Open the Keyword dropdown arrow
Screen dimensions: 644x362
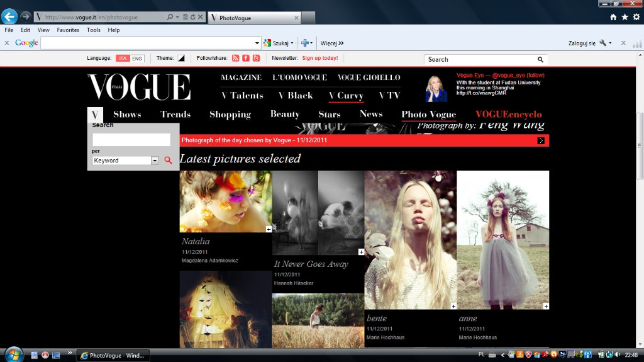pos(155,161)
